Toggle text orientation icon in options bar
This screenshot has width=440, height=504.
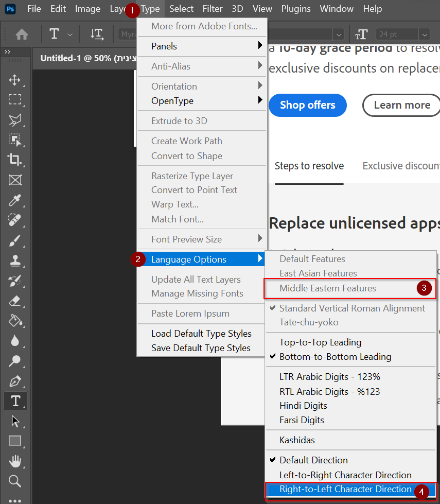[97, 34]
